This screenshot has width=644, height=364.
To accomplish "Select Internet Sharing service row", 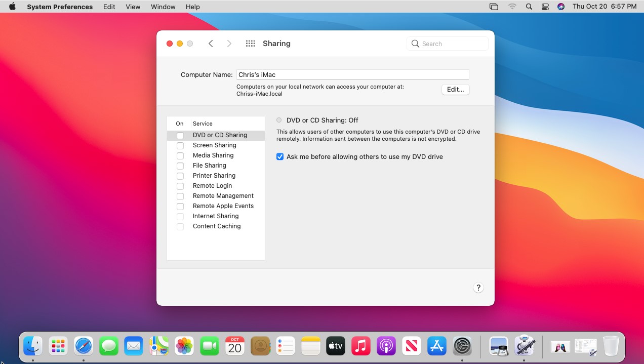I will point(216,216).
